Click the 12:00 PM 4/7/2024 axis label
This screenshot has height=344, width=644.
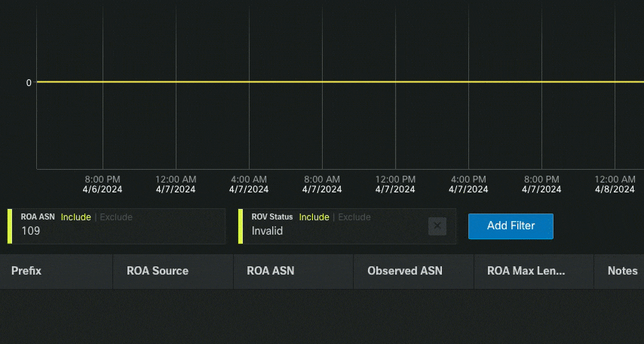(x=395, y=184)
